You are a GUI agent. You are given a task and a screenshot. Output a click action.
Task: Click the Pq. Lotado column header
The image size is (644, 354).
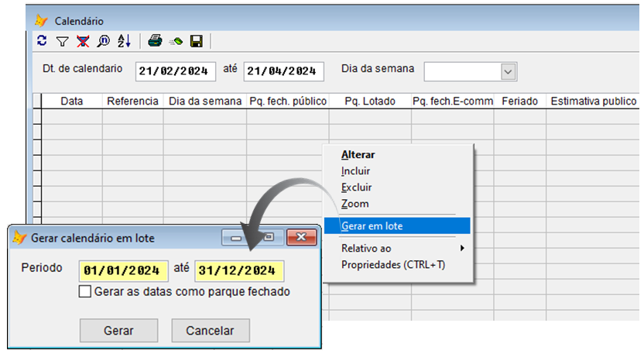point(370,101)
